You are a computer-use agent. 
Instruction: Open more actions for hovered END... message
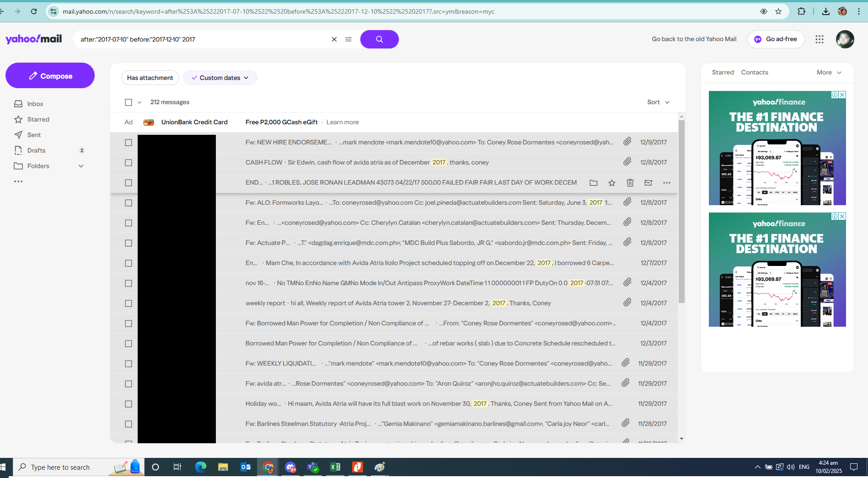667,183
